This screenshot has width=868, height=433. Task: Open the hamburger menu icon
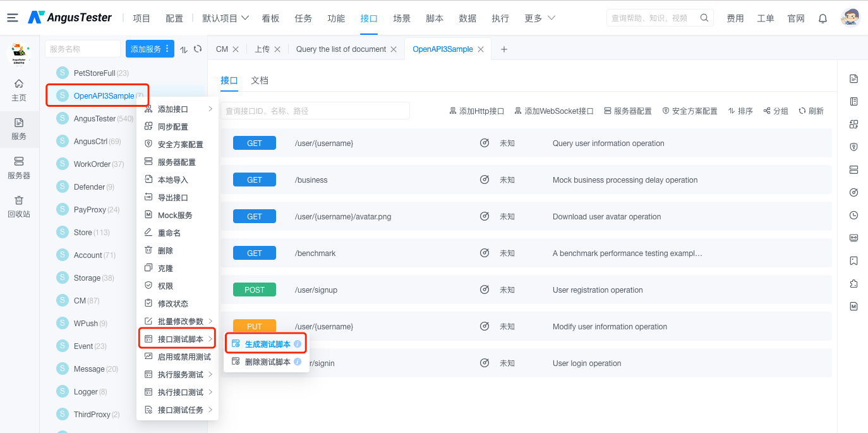point(13,18)
